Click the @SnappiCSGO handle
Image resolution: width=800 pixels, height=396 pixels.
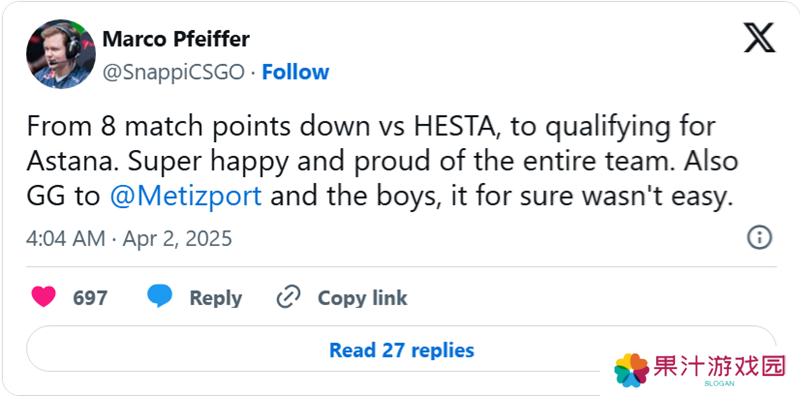pos(173,72)
